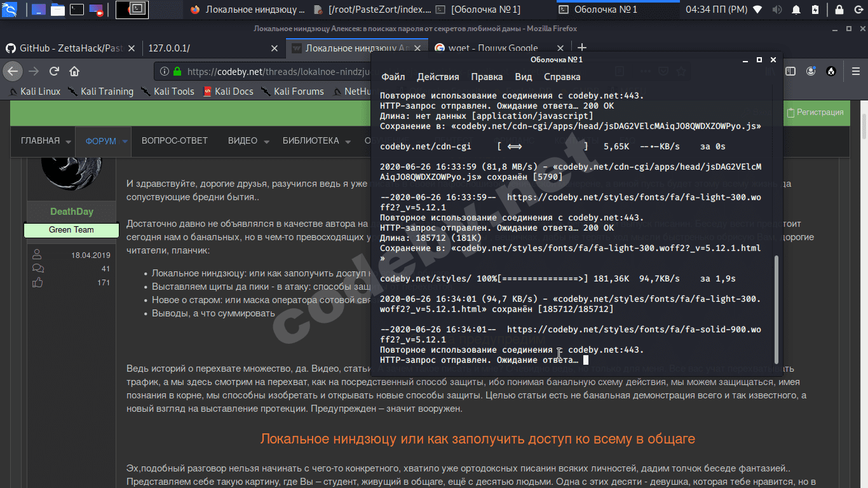
Task: Click the reaction score value 171
Action: (104, 283)
